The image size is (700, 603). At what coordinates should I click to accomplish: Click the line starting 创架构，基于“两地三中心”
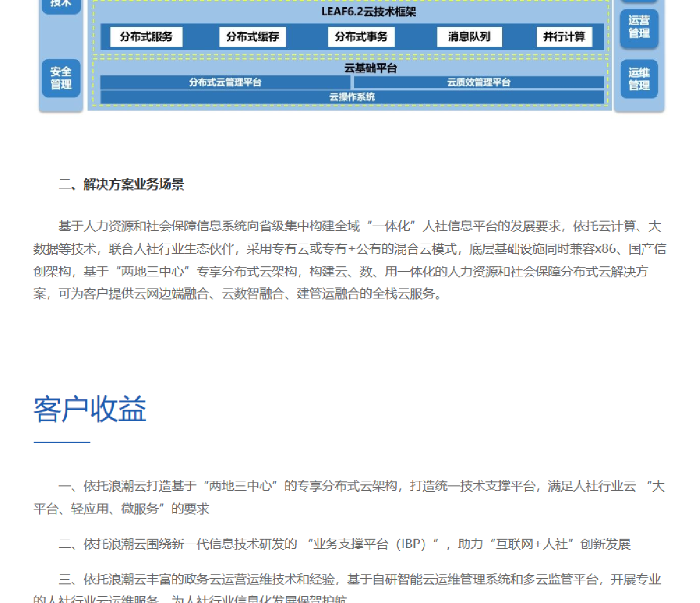point(340,272)
